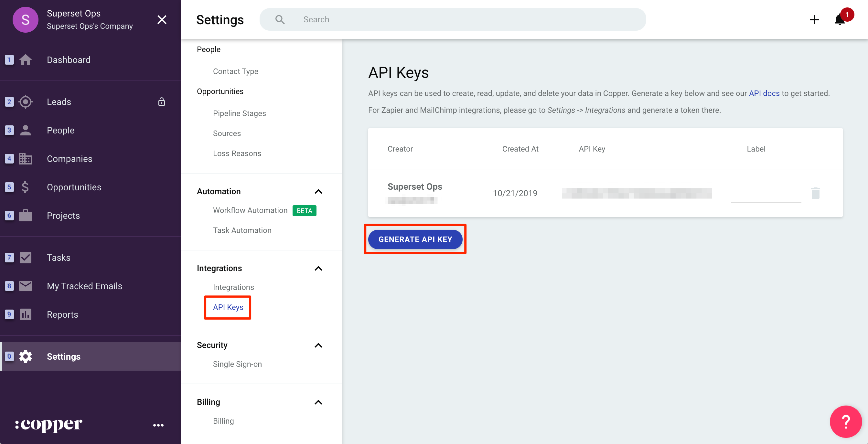This screenshot has height=444, width=868.
Task: Open Contact Type settings
Action: 236,71
